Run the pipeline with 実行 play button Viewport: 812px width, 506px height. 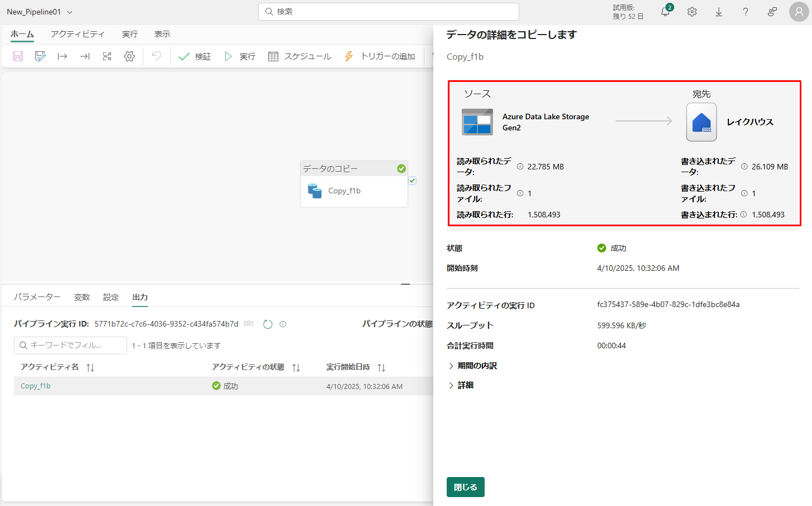click(240, 56)
